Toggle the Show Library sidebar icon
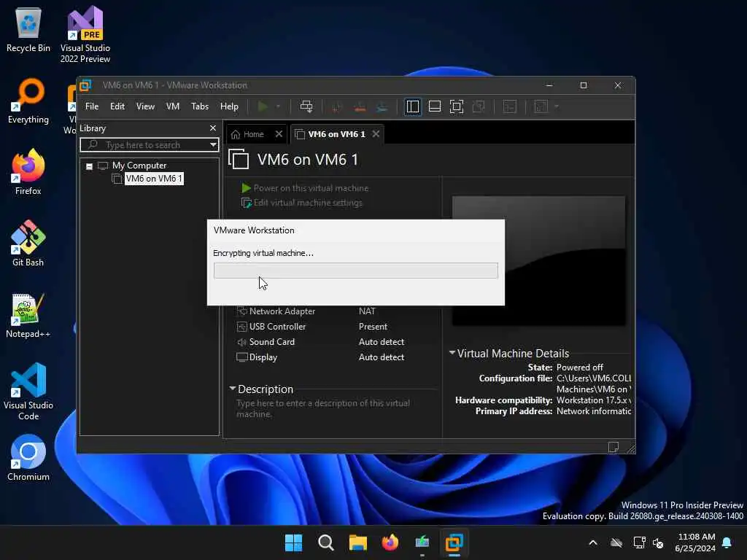Screen dimensions: 747x560 tap(413, 106)
